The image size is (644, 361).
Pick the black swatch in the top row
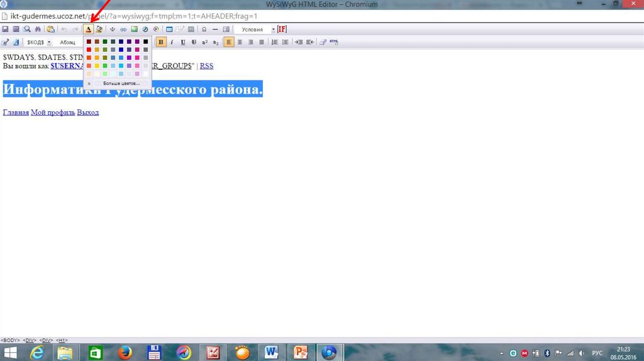coord(145,42)
